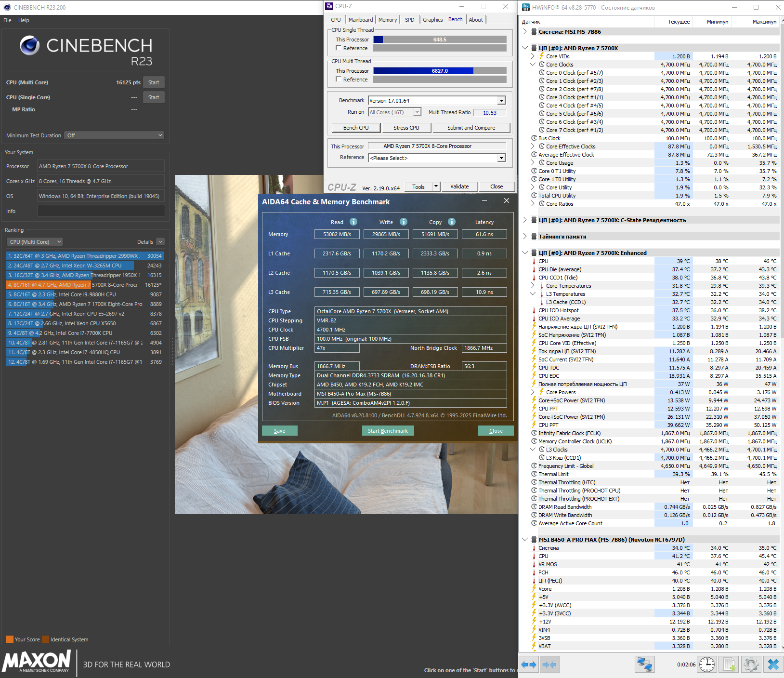Click the CPU-Z title bar app icon

(329, 6)
